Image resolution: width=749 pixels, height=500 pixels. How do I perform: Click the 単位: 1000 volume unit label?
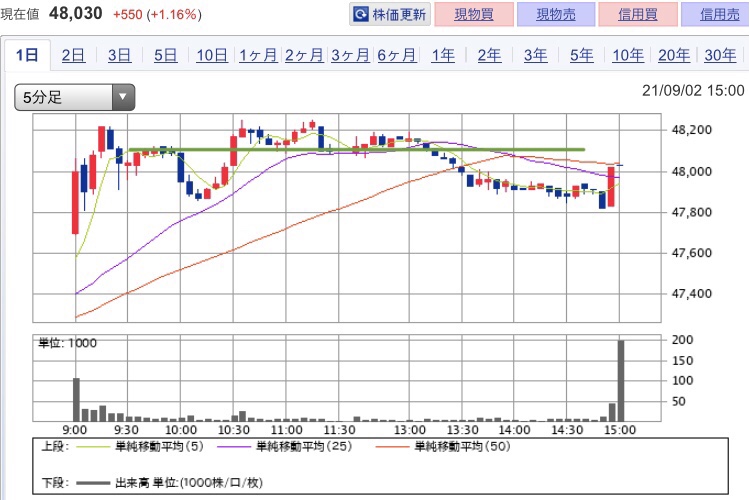coord(67,343)
